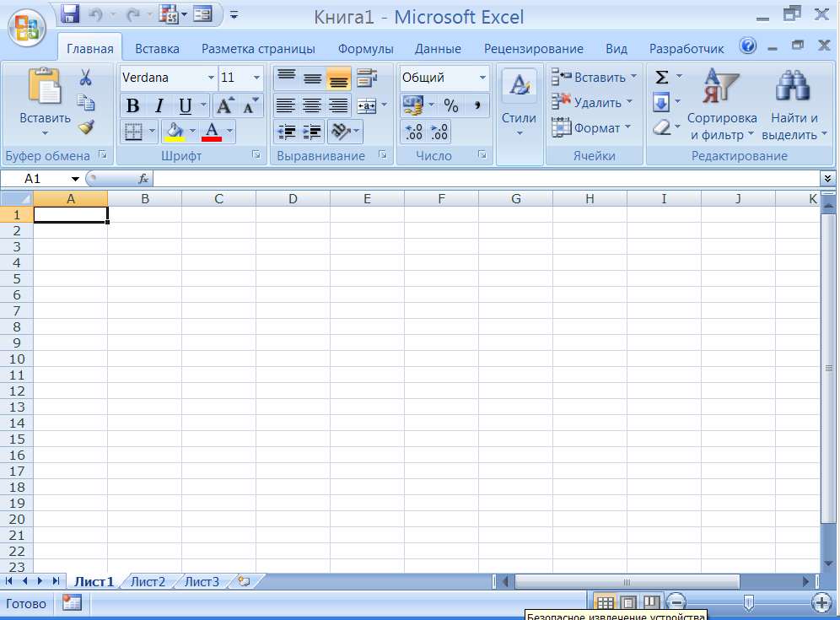Copy selection with the copy icon
The width and height of the screenshot is (840, 620).
tap(86, 102)
